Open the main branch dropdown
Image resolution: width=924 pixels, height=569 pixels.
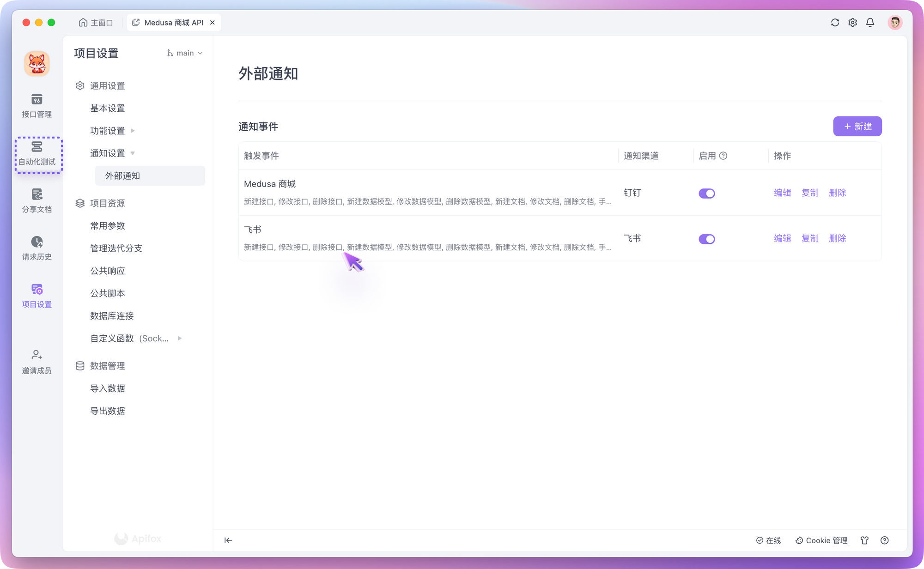point(185,53)
